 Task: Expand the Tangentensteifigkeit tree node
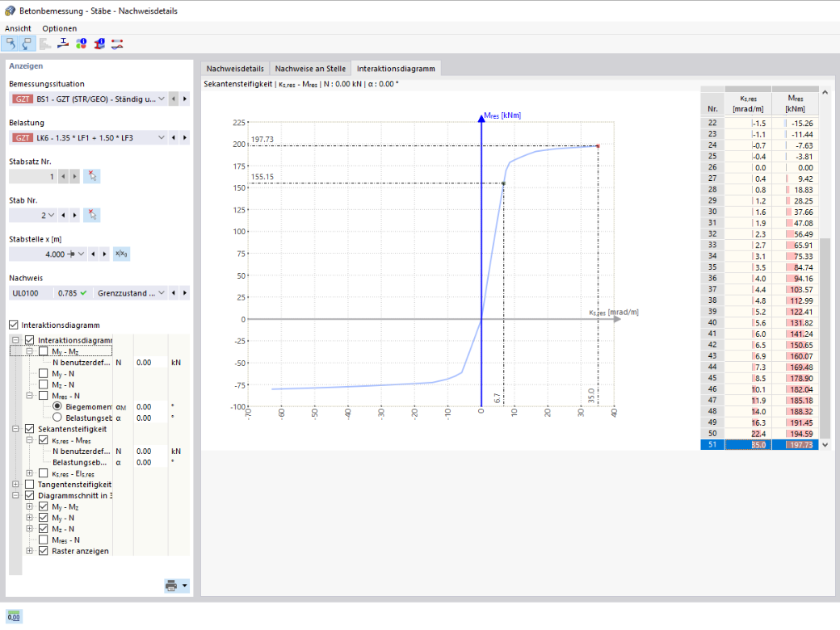[15, 485]
